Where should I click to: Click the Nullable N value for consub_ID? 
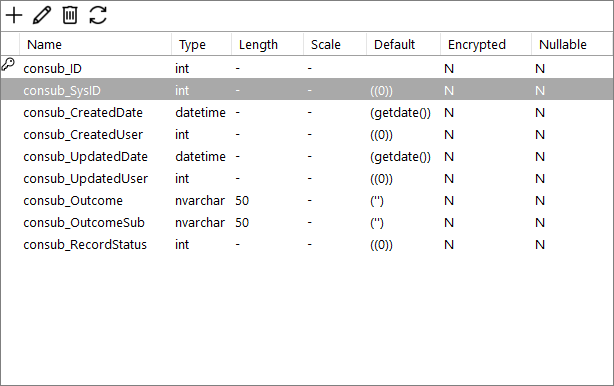pos(540,69)
